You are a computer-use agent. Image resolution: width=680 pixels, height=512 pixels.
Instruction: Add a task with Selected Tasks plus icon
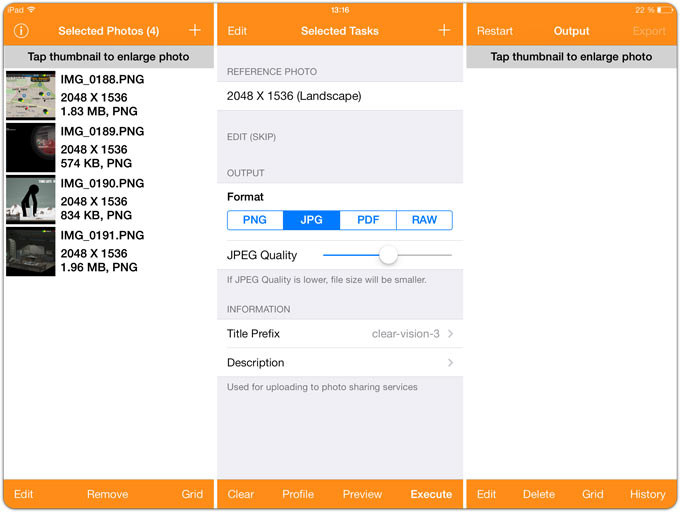444,30
